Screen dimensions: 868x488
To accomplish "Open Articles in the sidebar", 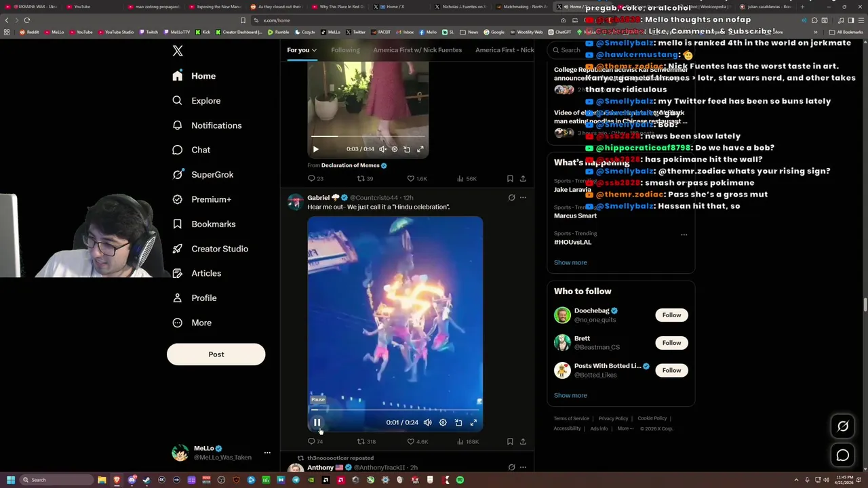I will [197, 273].
